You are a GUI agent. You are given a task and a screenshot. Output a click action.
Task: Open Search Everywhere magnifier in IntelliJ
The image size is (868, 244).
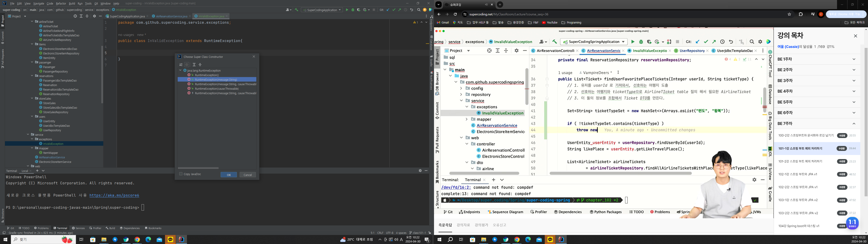[x=419, y=10]
